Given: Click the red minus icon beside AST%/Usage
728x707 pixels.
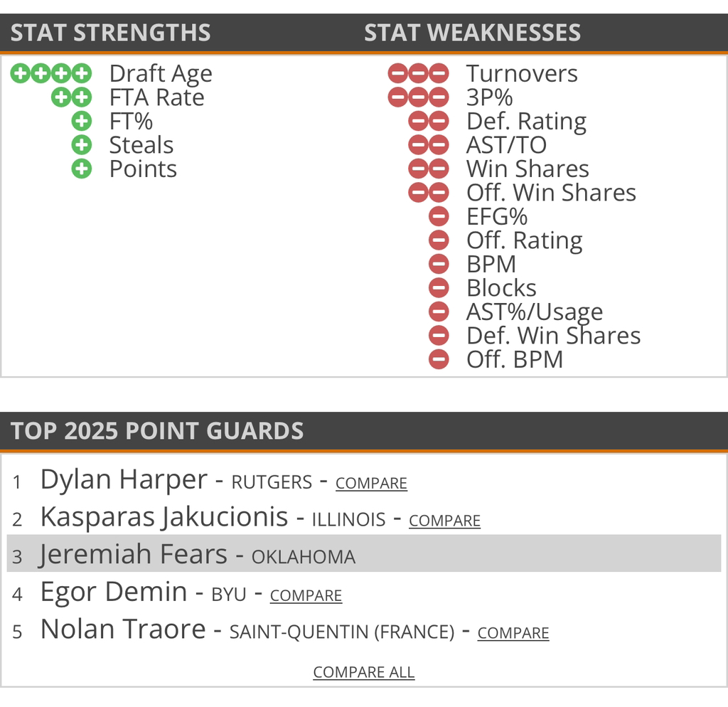Looking at the screenshot, I should pyautogui.click(x=439, y=312).
